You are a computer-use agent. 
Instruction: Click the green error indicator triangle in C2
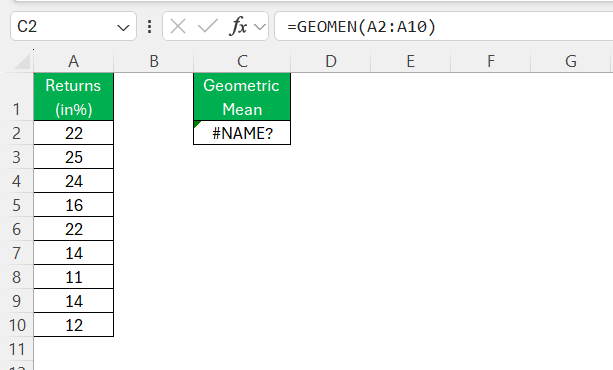(197, 124)
